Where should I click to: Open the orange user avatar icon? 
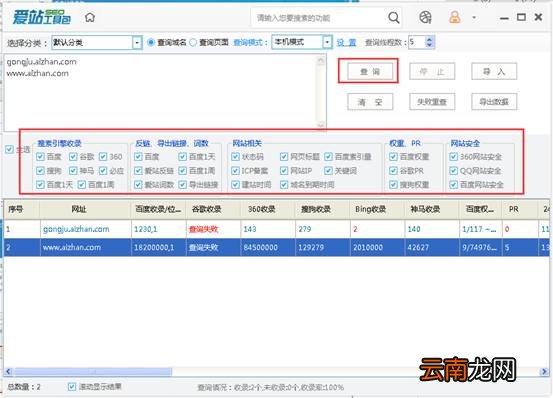pos(454,17)
